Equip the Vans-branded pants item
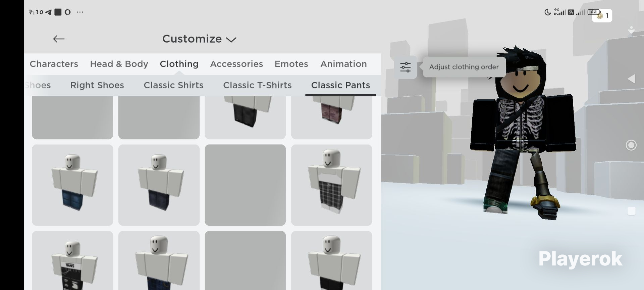This screenshot has height=290, width=644. [72, 260]
